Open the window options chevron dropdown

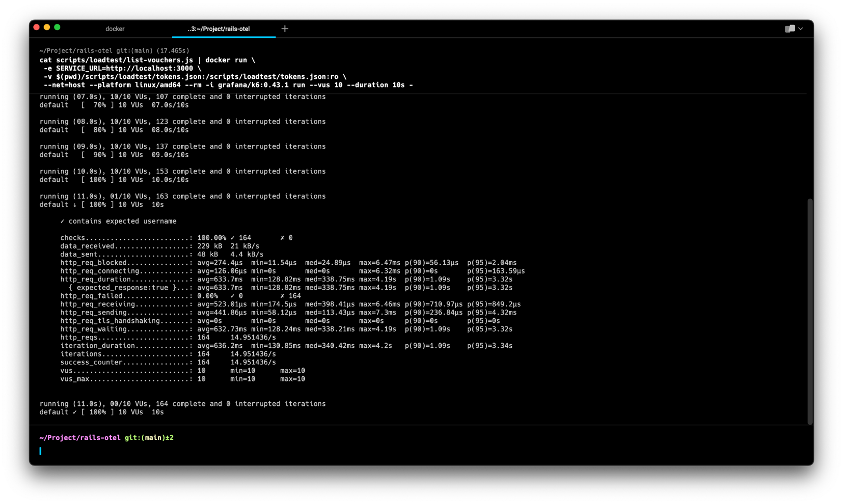(800, 30)
